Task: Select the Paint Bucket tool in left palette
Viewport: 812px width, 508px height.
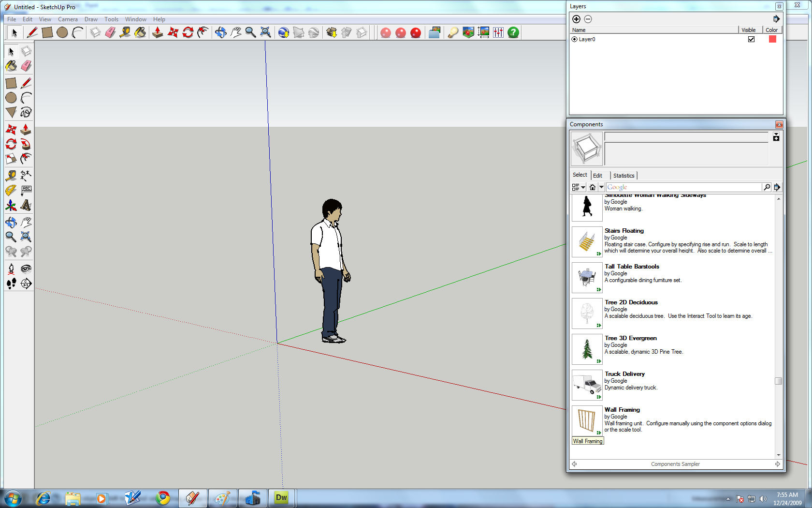Action: click(11, 66)
